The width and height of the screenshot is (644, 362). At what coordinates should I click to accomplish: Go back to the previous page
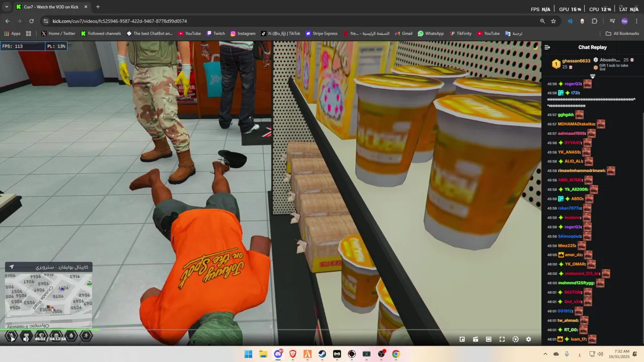click(7, 21)
